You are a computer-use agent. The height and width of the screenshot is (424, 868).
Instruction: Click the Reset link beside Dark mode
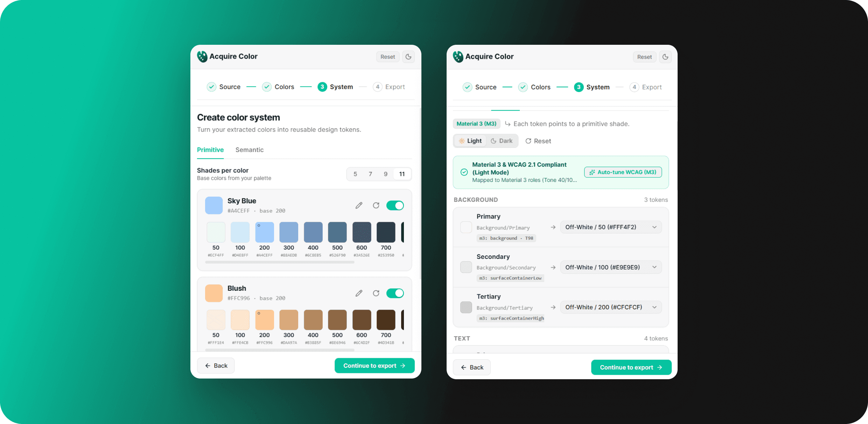click(x=538, y=141)
